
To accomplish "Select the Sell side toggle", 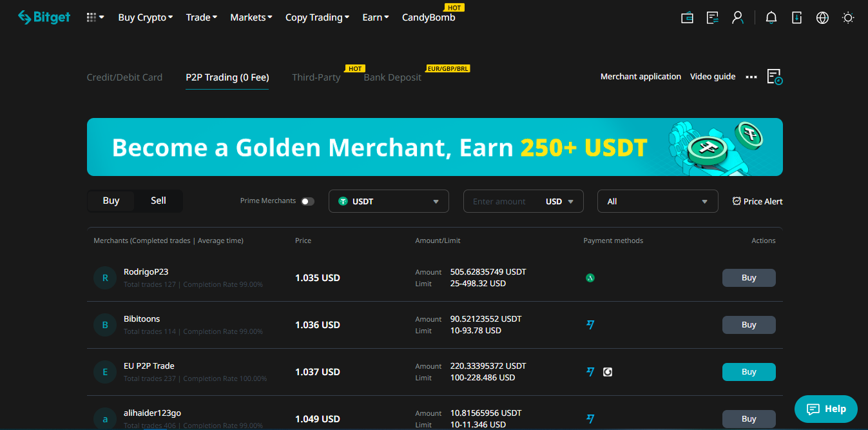I will coord(159,200).
